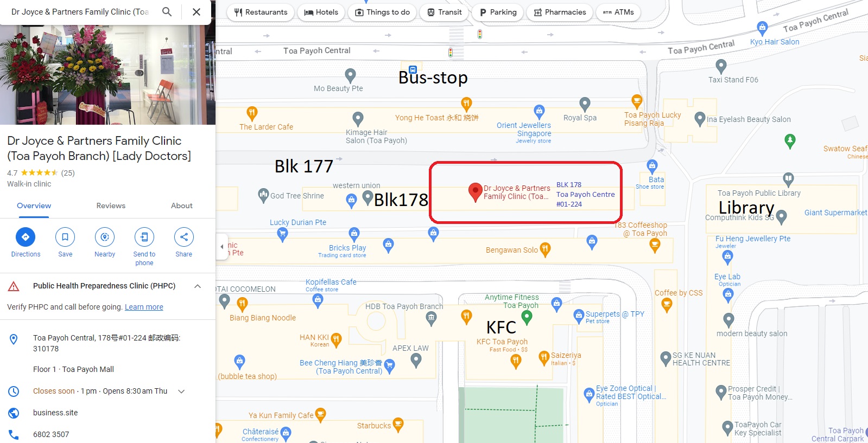The image size is (868, 443).
Task: Save this place with bookmark icon
Action: 65,237
